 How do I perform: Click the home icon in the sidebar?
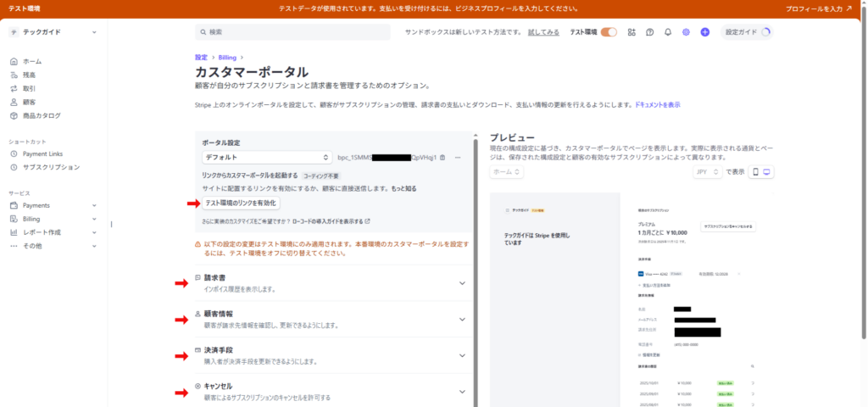[x=14, y=61]
